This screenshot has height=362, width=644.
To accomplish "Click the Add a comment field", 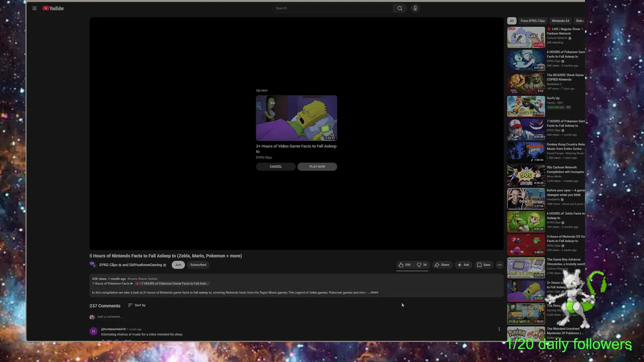I will (109, 317).
